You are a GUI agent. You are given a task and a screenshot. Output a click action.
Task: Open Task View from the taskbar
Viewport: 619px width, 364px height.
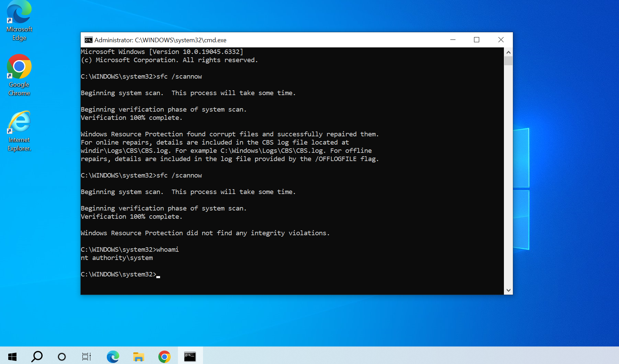point(86,356)
